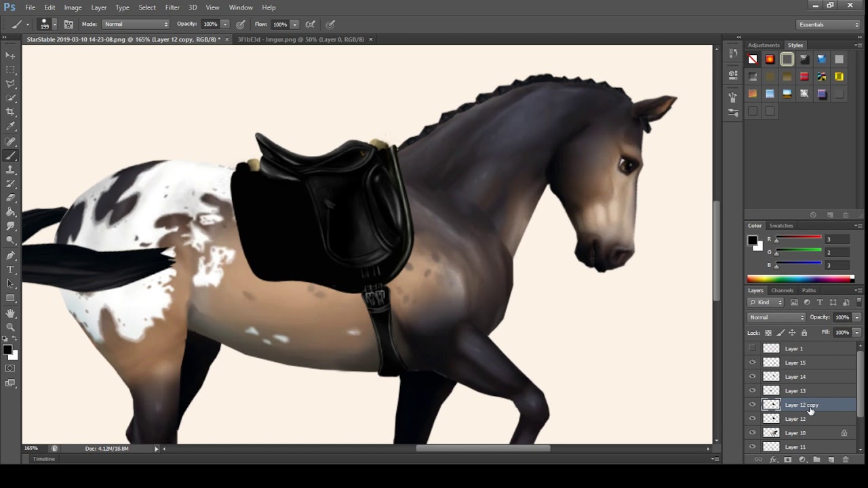Switch to the Swatches tab

pyautogui.click(x=781, y=226)
